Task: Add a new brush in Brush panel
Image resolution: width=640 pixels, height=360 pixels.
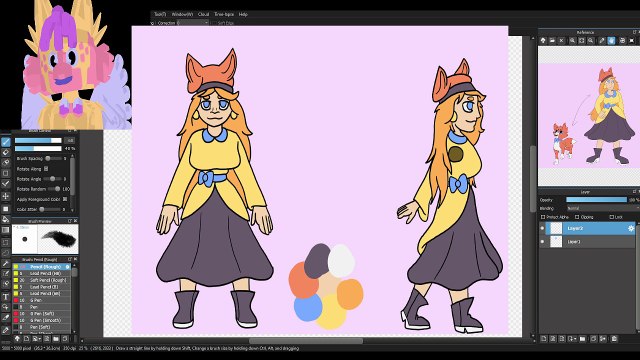Action: (27, 339)
